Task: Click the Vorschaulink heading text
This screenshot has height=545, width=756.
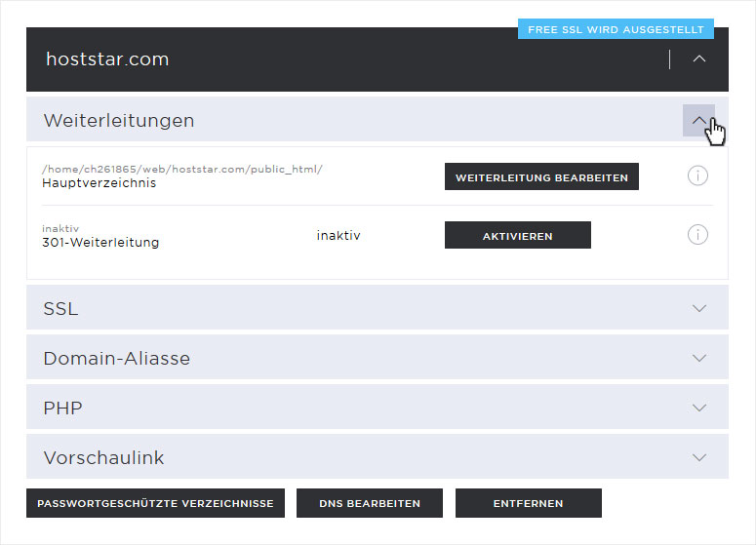Action: click(x=103, y=458)
